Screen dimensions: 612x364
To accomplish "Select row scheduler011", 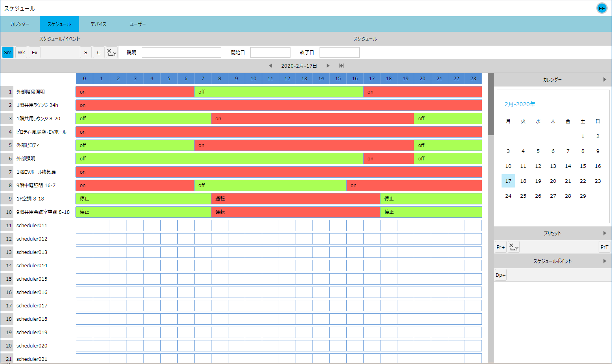I will [x=32, y=225].
